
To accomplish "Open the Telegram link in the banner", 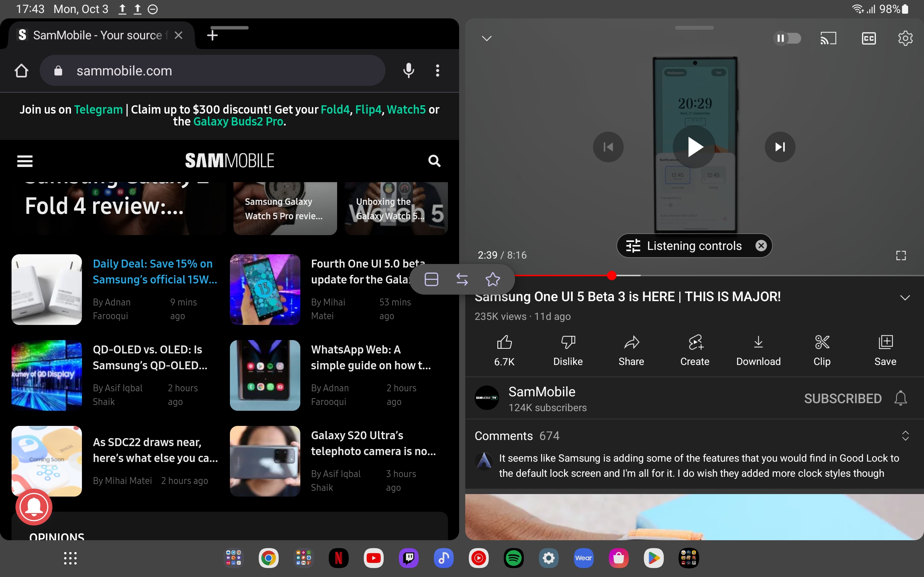I will coord(98,110).
